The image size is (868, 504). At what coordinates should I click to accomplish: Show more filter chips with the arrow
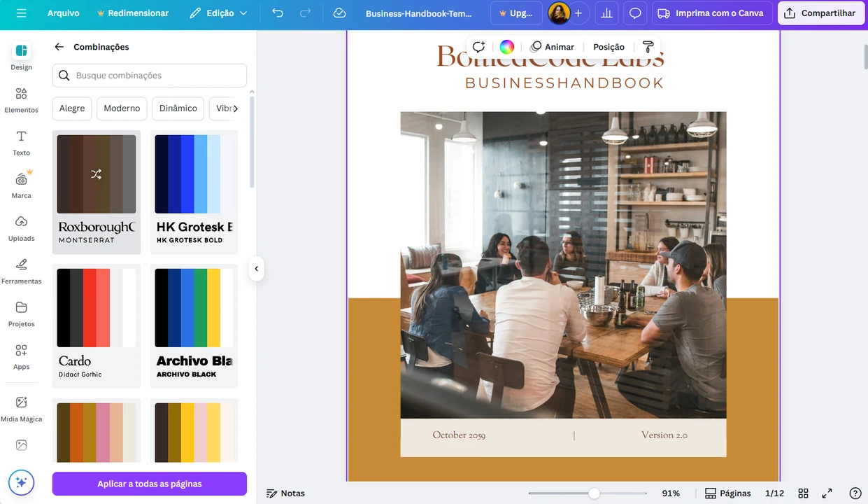[x=236, y=108]
